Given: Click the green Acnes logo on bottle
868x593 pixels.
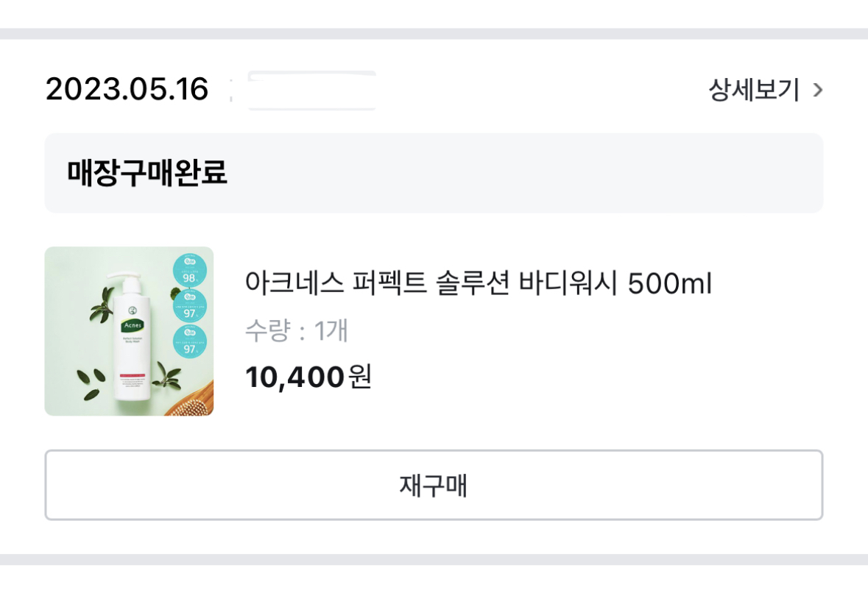Looking at the screenshot, I should click(133, 324).
